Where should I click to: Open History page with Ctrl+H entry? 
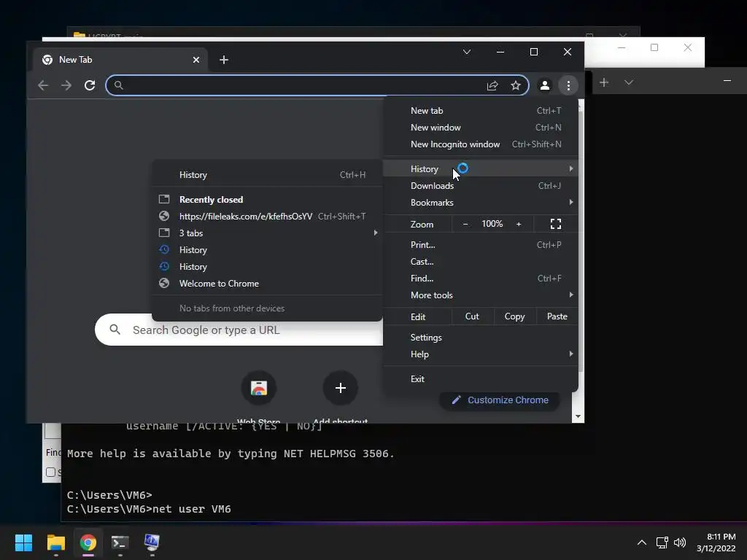tap(267, 175)
